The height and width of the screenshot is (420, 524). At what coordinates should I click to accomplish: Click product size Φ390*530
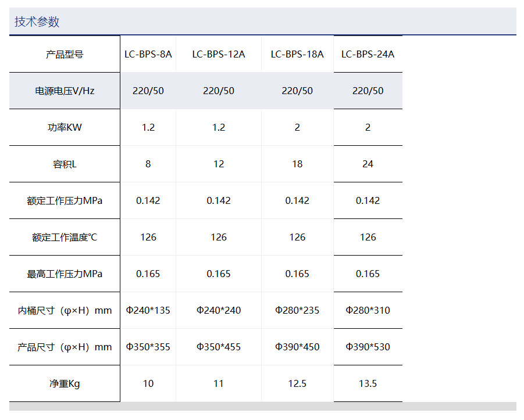point(368,347)
